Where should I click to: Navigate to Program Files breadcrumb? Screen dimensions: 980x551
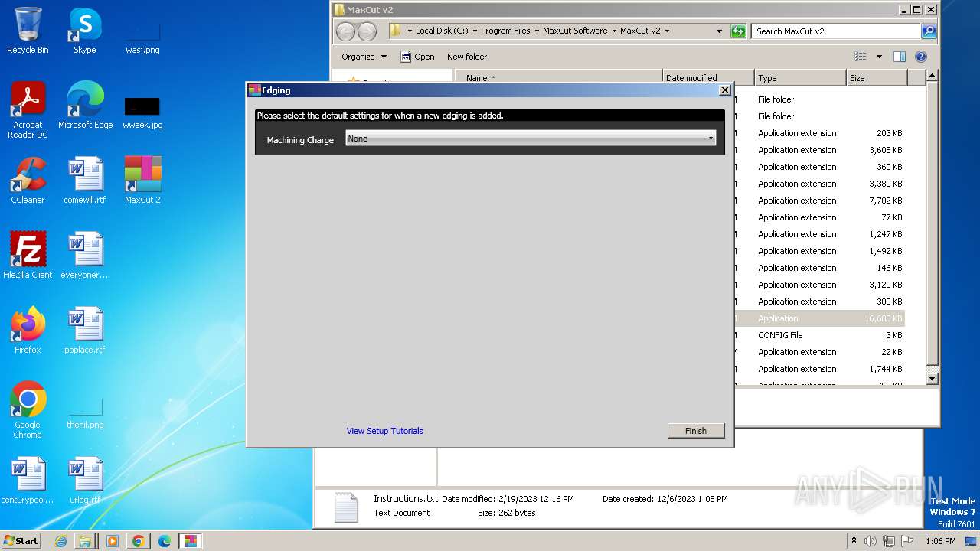tap(505, 31)
